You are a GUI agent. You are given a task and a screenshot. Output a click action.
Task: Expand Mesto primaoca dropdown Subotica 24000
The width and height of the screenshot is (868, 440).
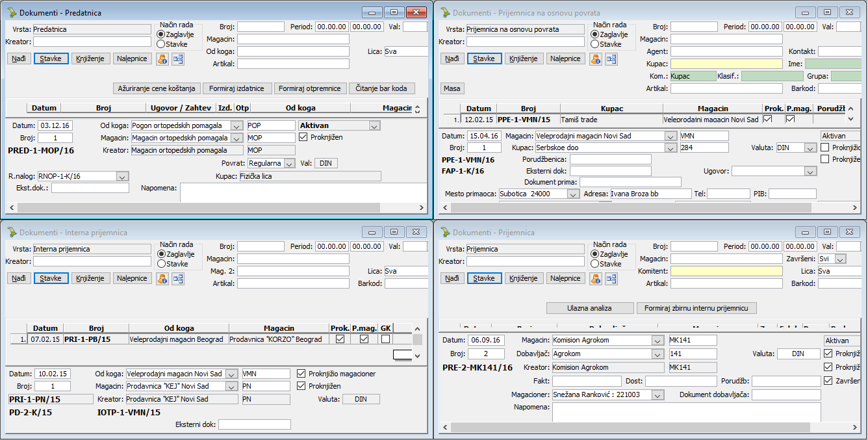pos(573,194)
